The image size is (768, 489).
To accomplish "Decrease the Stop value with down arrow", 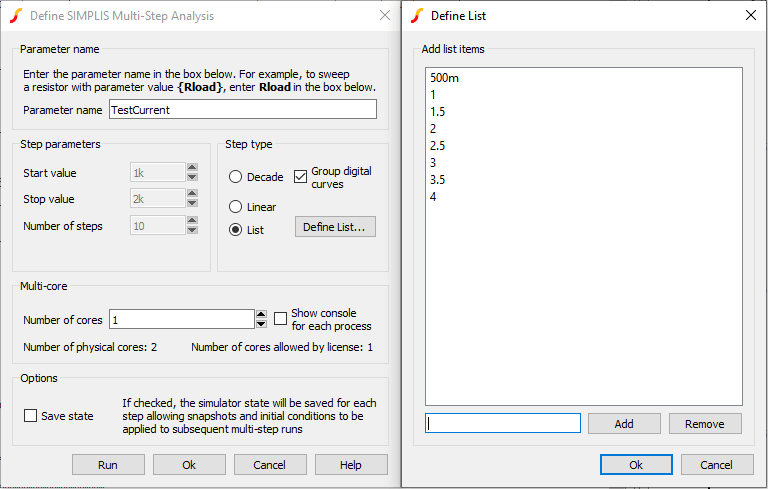I will click(192, 203).
